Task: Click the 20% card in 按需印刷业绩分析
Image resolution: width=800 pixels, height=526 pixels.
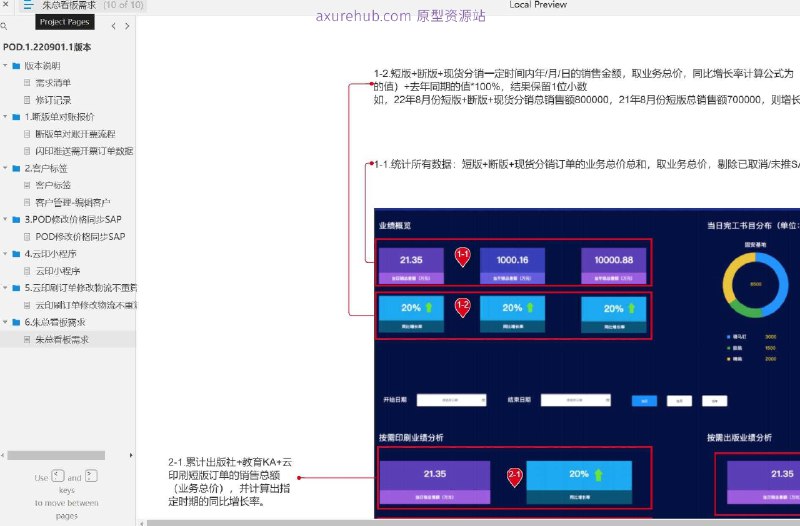Action: coord(579,482)
